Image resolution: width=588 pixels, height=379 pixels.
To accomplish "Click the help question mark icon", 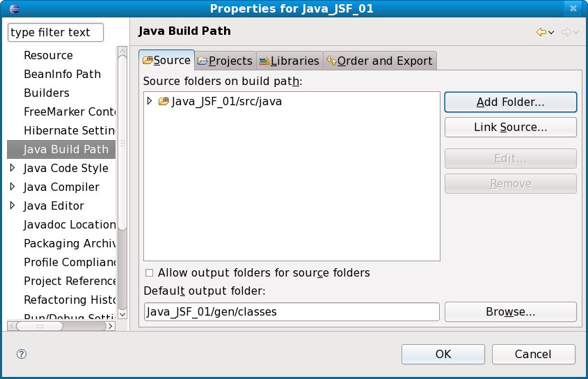I will tap(21, 354).
